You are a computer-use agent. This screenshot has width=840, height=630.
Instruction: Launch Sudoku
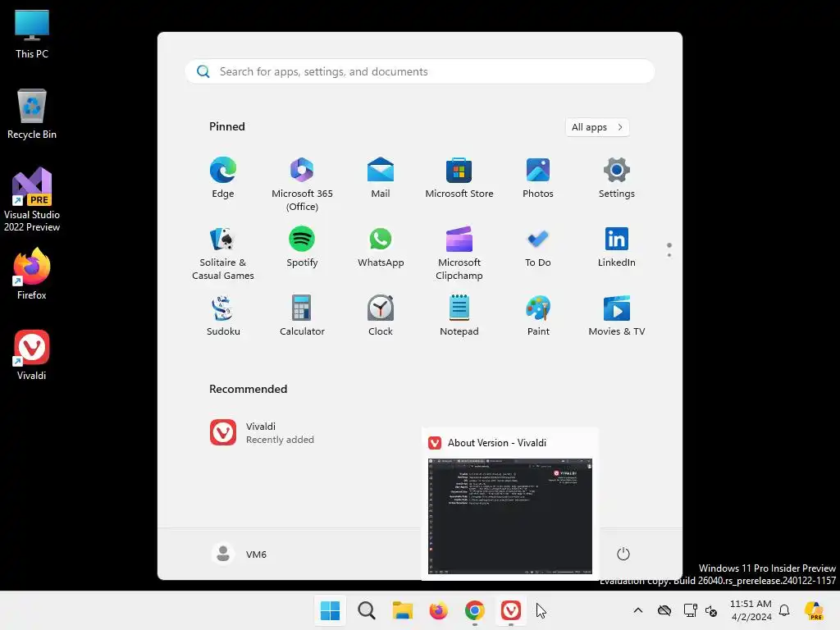click(223, 316)
